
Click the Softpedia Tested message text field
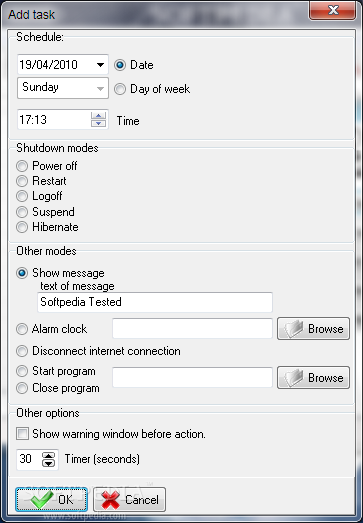click(155, 302)
